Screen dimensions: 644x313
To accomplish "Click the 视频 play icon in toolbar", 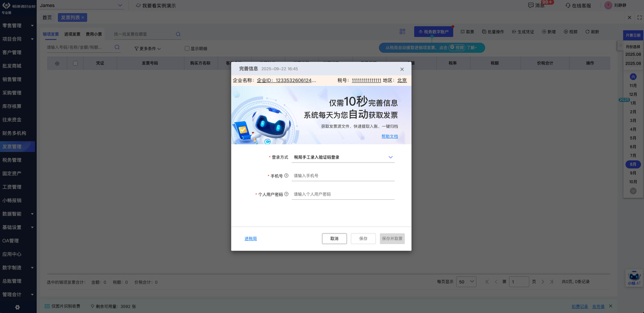I will coord(566,31).
